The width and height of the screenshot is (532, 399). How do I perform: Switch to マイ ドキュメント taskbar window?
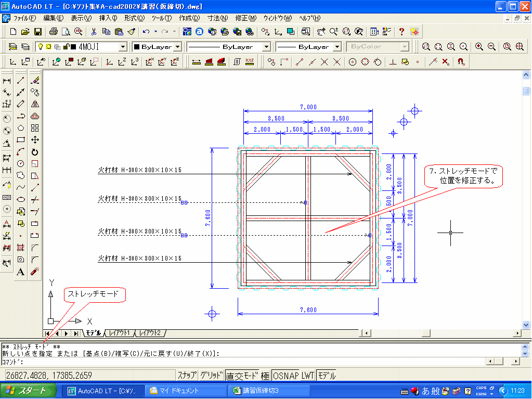(x=186, y=391)
